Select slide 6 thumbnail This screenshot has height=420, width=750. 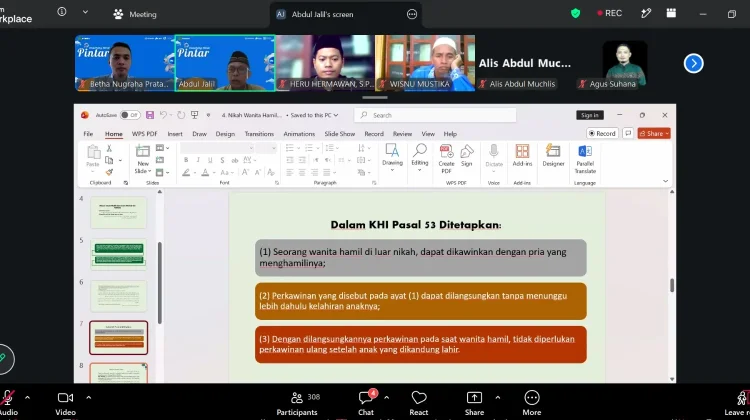point(119,296)
